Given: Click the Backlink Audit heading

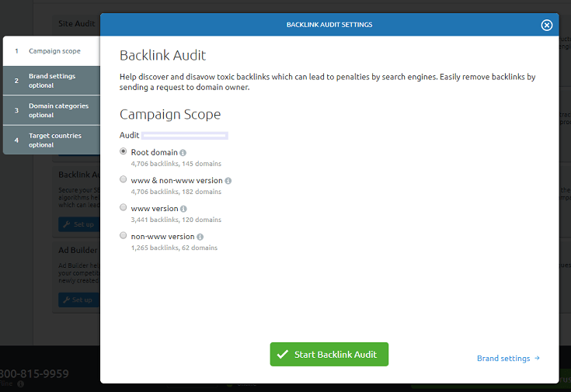Looking at the screenshot, I should point(163,55).
